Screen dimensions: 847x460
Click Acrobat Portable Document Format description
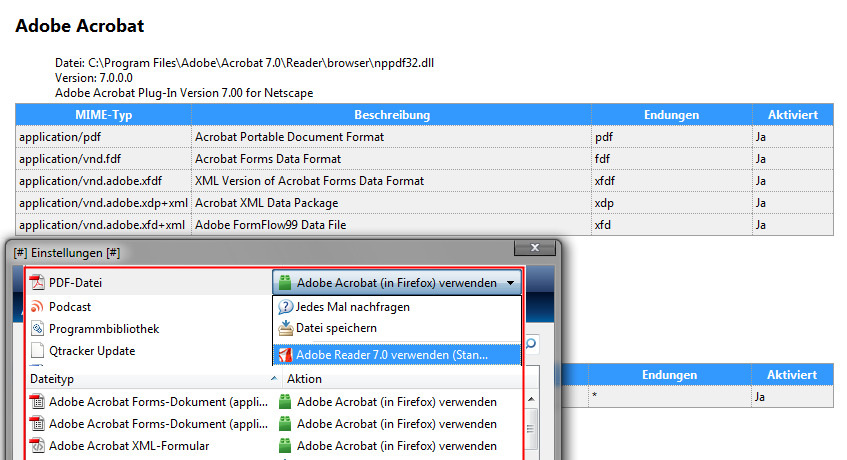tap(290, 137)
